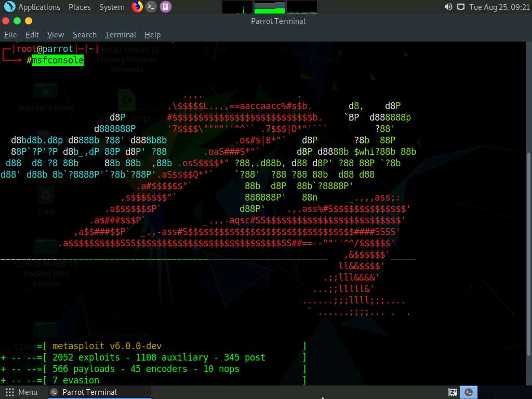
Task: Open the display/screen tray icon
Action: (x=461, y=7)
